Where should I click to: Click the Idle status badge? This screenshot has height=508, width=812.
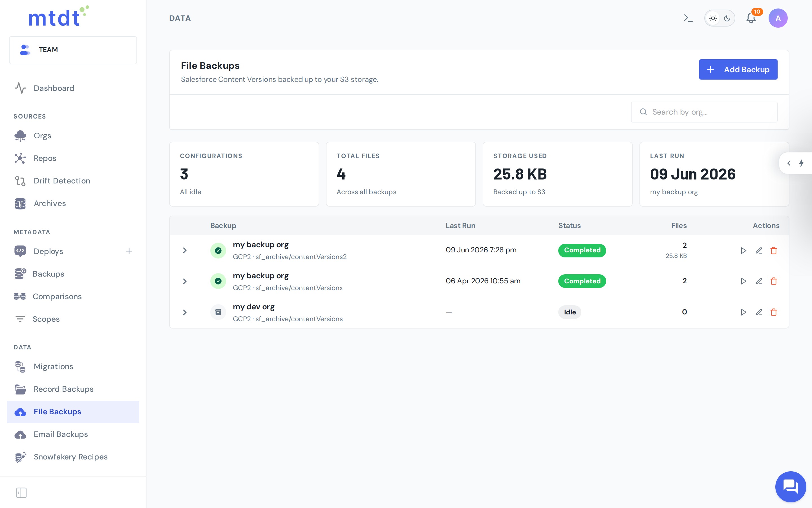570,312
